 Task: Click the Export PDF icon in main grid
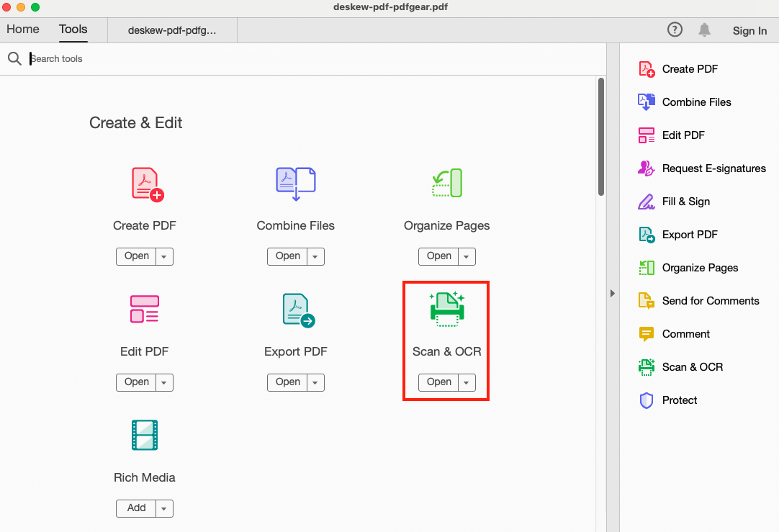(299, 310)
